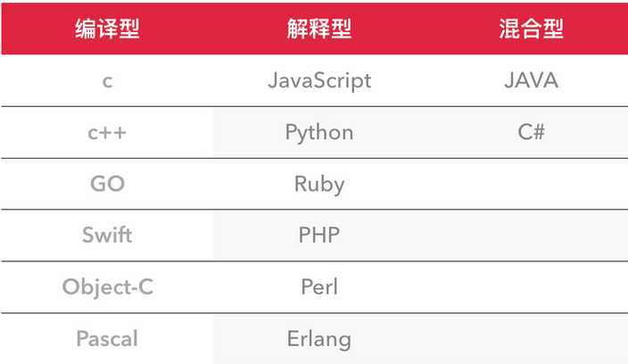
Task: Select the PHP cell
Action: coord(319,236)
